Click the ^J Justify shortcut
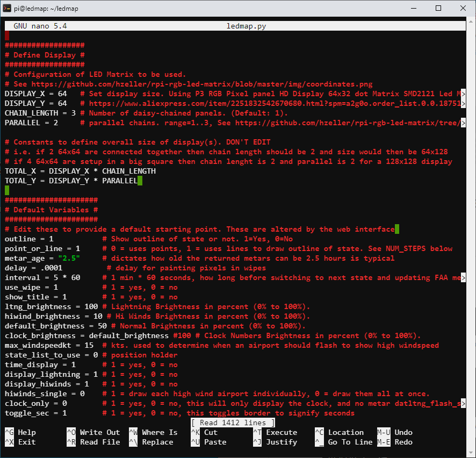The width and height of the screenshot is (476, 458). point(276,442)
